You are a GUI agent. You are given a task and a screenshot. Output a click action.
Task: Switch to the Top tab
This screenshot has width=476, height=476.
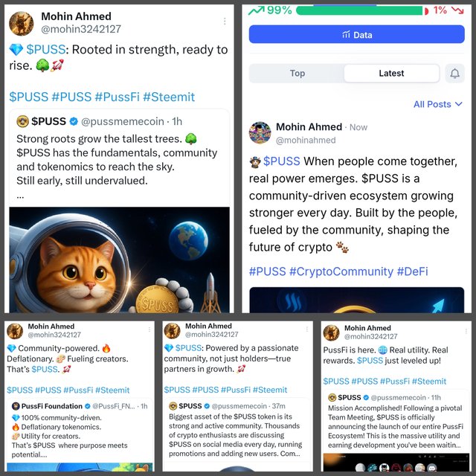[297, 73]
